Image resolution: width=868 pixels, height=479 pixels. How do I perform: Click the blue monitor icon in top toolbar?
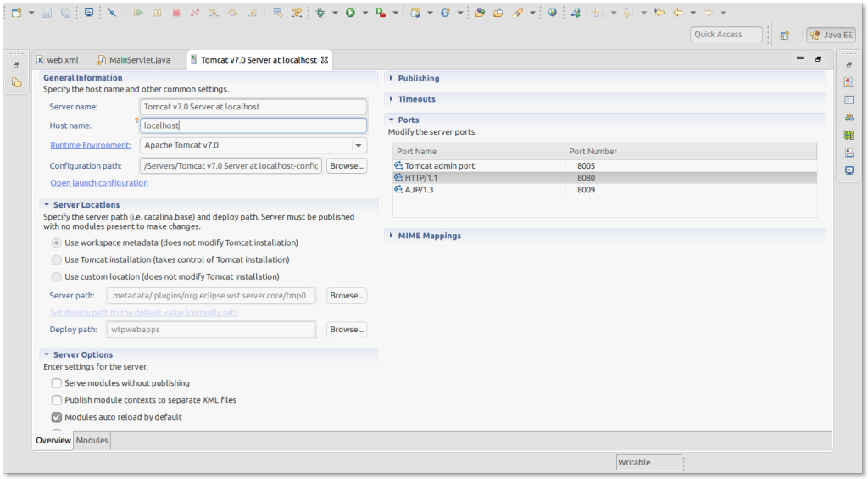click(88, 13)
